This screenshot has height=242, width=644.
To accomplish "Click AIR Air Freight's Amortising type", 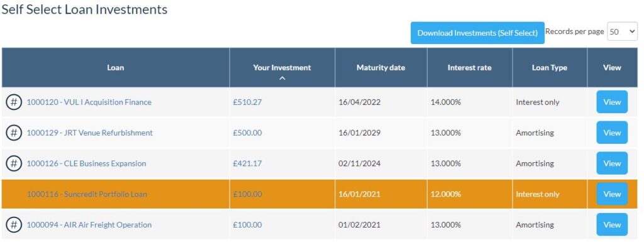I will tap(535, 225).
